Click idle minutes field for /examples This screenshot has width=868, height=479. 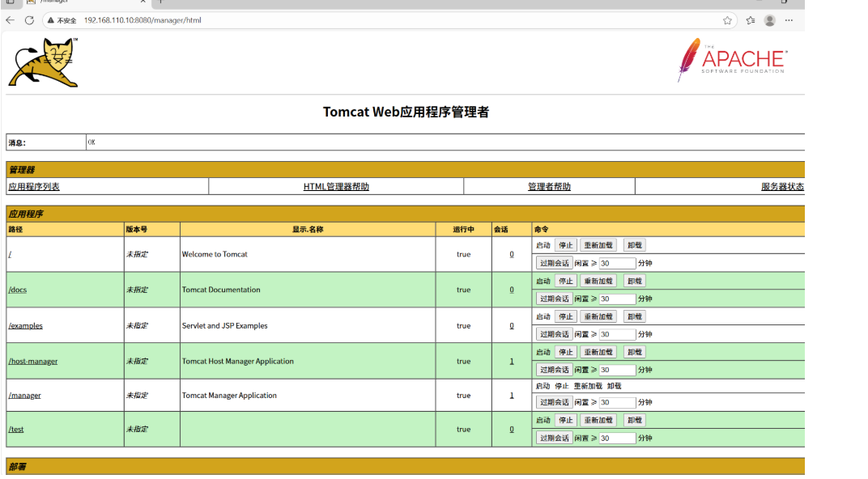(x=617, y=334)
